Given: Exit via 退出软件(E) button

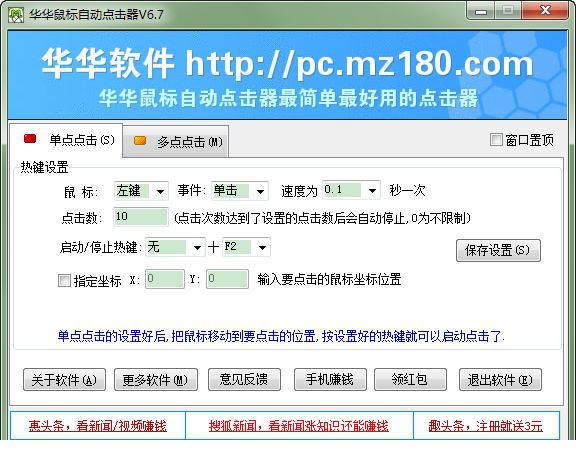Looking at the screenshot, I should 500,380.
